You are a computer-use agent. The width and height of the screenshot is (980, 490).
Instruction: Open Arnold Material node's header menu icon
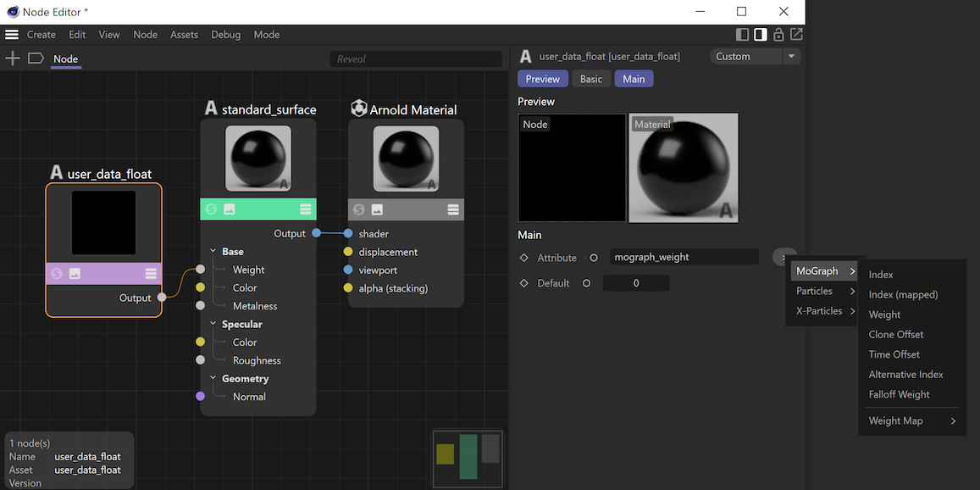point(453,209)
